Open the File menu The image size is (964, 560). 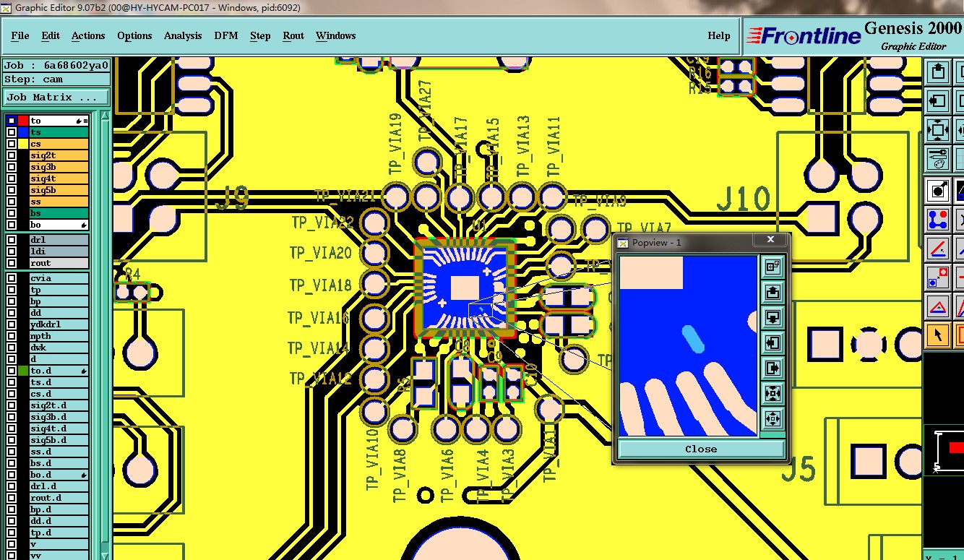pyautogui.click(x=20, y=35)
